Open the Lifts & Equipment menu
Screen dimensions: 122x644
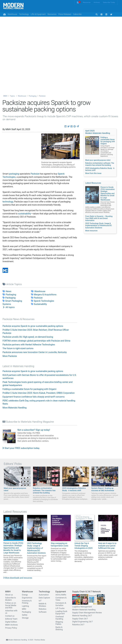point(38,14)
